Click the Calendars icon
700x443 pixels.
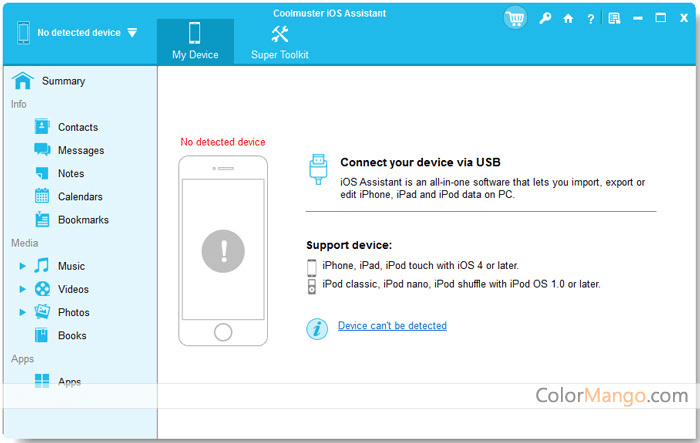click(42, 196)
